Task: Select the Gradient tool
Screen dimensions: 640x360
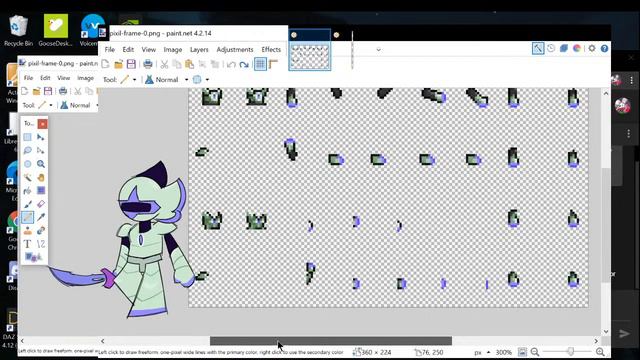Action: pos(41,191)
